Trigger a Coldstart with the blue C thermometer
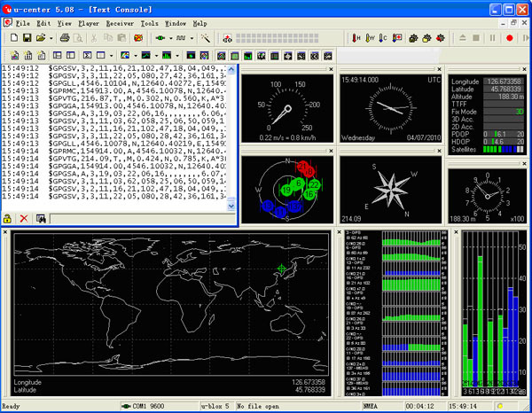This screenshot has height=413, width=532. [x=383, y=38]
